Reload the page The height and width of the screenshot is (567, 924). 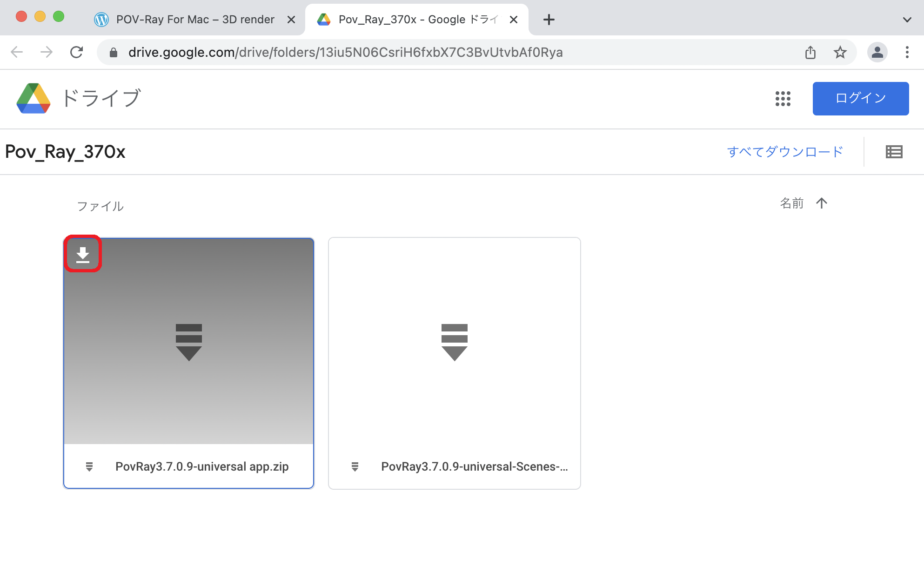pos(77,52)
